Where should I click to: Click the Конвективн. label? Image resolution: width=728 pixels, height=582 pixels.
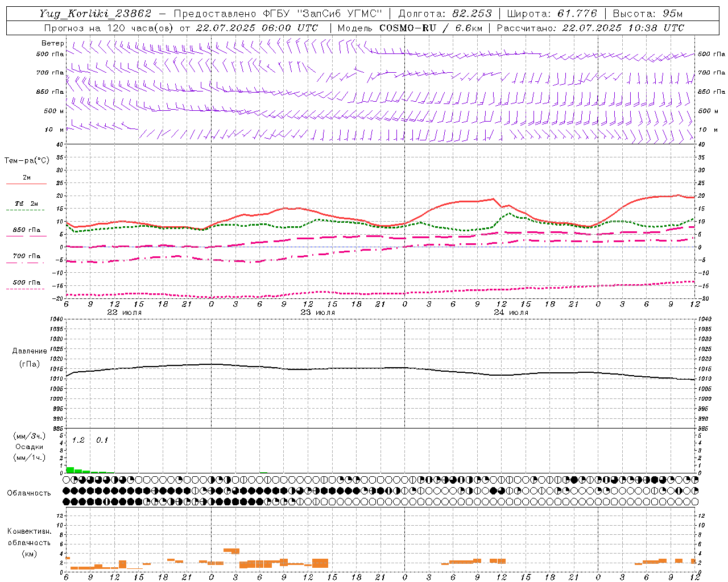(29, 531)
